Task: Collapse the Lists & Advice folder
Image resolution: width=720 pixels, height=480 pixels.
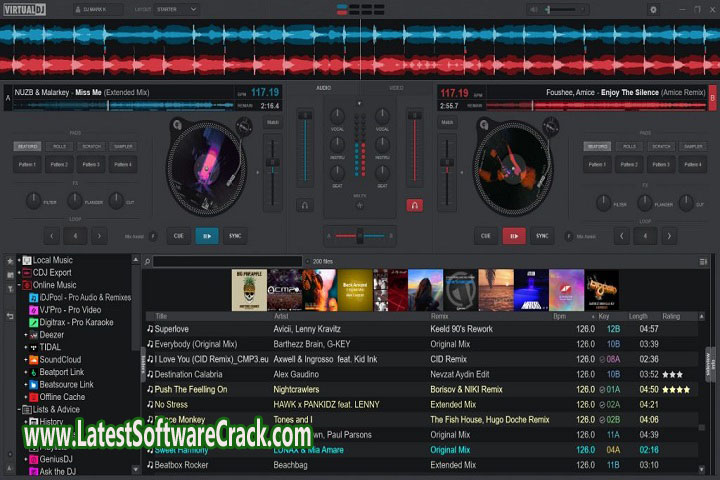Action: pyautogui.click(x=19, y=409)
